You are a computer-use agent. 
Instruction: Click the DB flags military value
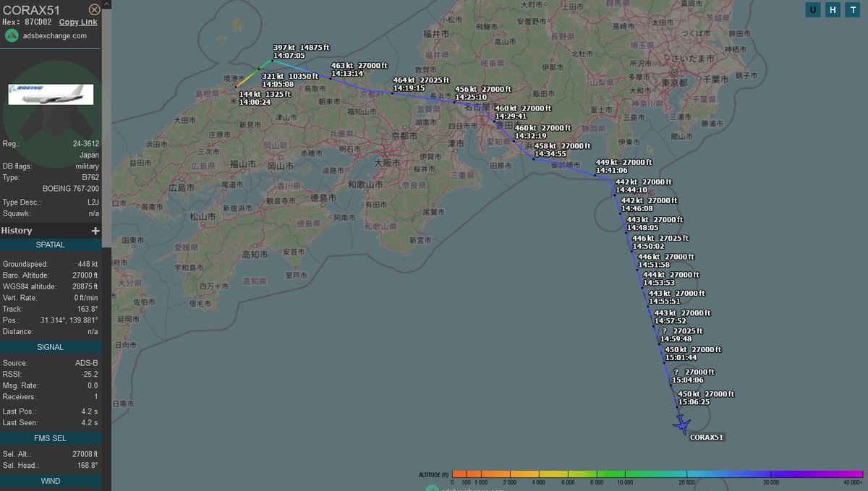(86, 166)
